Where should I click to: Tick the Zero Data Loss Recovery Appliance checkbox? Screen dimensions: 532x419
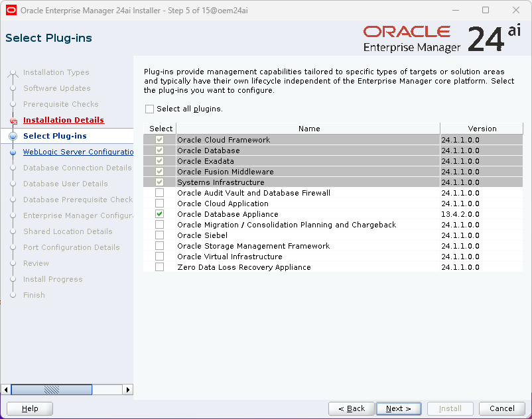click(x=159, y=267)
